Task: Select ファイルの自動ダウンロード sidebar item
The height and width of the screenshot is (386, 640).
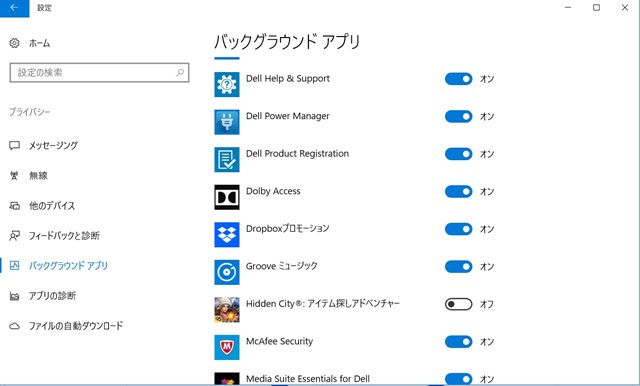Action: click(x=76, y=326)
